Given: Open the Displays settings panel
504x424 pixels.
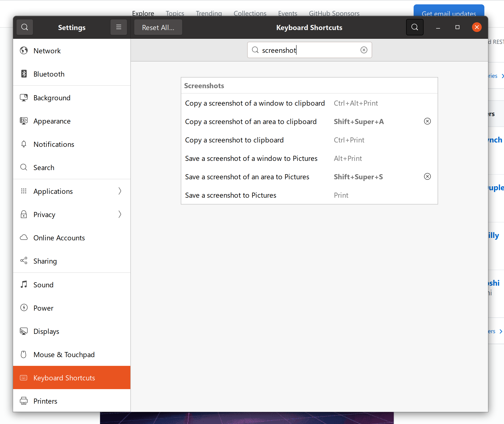Looking at the screenshot, I should point(46,331).
